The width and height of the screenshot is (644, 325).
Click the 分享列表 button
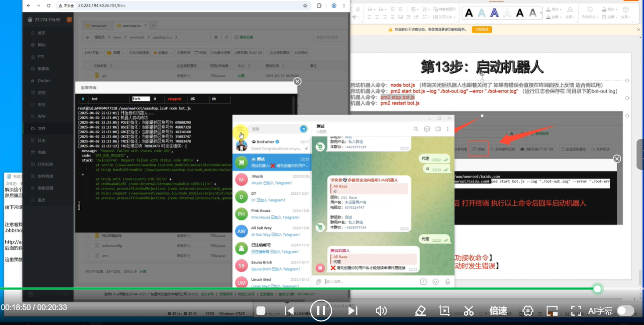point(183,53)
